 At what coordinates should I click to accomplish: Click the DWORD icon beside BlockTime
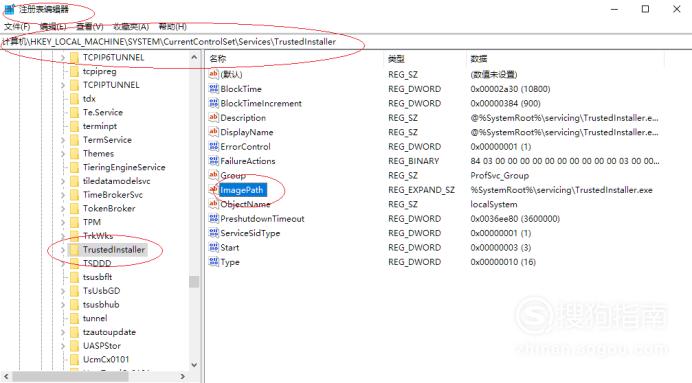pyautogui.click(x=214, y=89)
